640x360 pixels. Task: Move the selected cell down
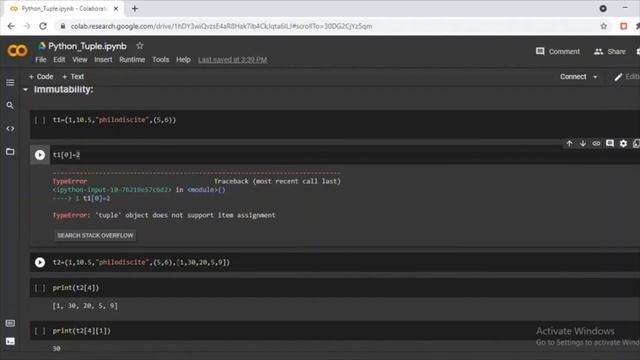click(x=583, y=143)
